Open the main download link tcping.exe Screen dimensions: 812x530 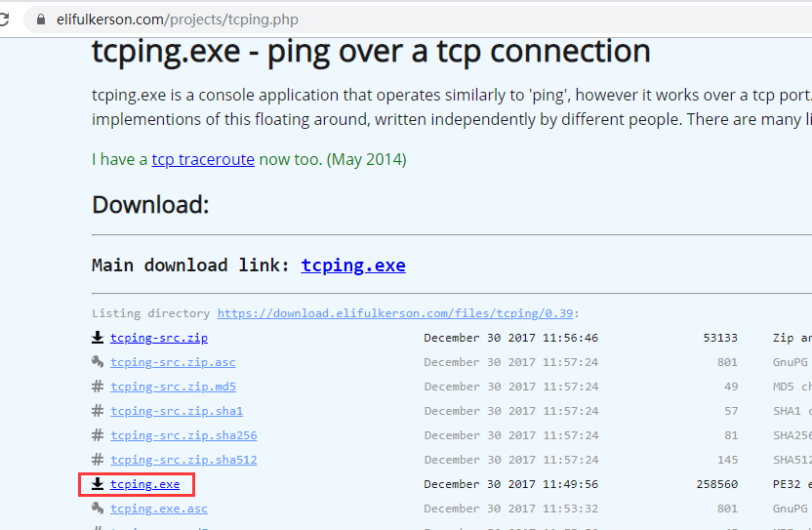[353, 265]
